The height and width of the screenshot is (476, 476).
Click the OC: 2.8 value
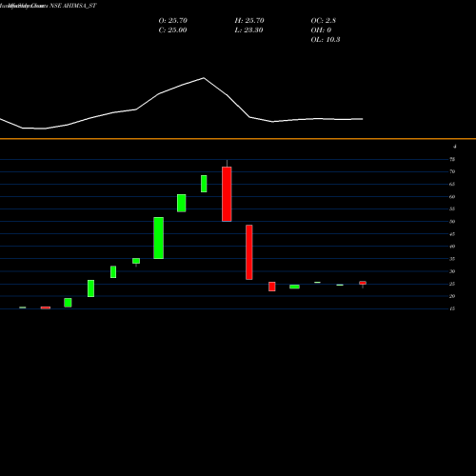click(324, 21)
